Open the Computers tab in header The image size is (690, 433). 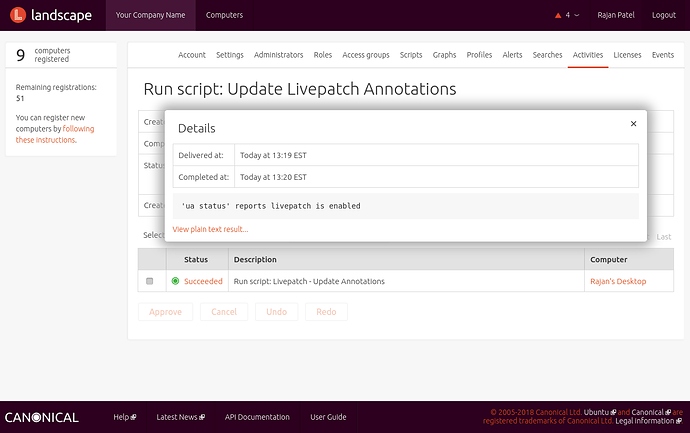[224, 15]
